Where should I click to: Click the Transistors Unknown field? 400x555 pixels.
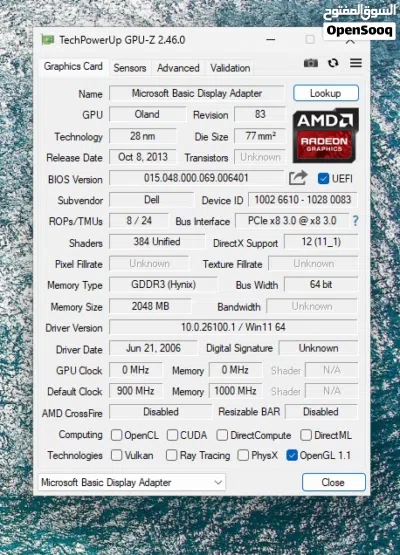[x=260, y=157]
